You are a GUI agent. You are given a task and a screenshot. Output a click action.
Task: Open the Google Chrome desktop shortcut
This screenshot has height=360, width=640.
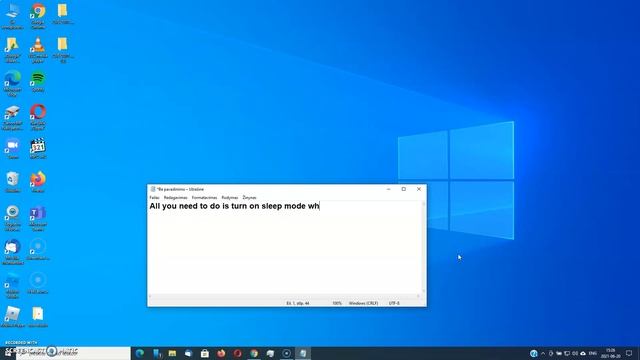tap(38, 16)
